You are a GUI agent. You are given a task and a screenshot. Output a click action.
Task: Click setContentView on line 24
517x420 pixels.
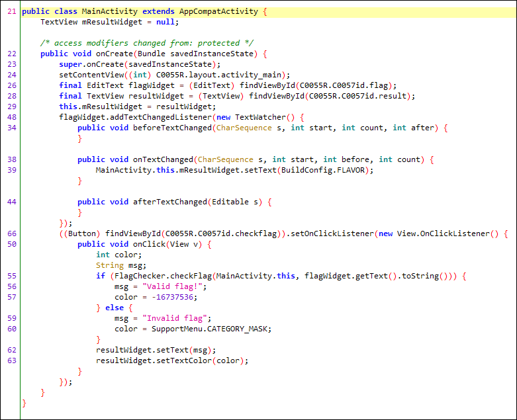tap(91, 75)
